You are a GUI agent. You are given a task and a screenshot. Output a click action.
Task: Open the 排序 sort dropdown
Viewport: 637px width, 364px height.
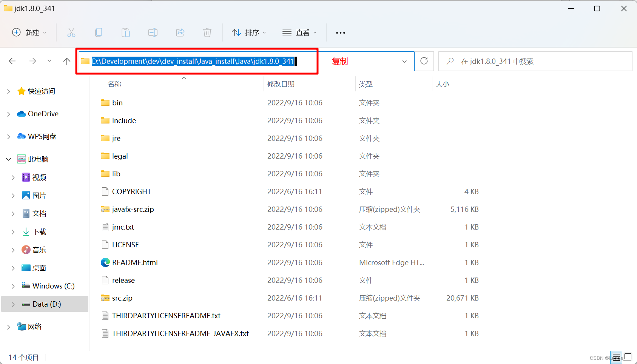249,32
